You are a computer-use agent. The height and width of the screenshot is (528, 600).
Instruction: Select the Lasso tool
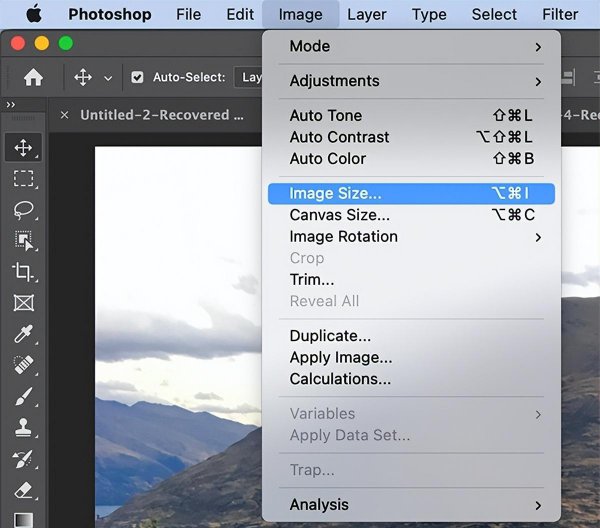tap(24, 210)
